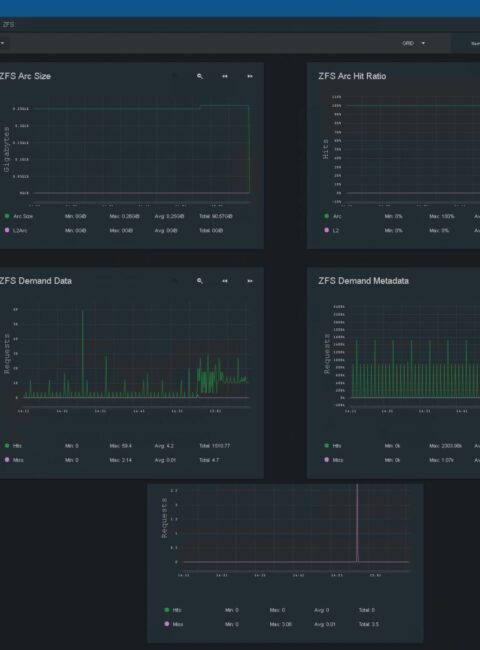
Task: Click the tall spike in the Demand Data chart
Action: coord(82,353)
